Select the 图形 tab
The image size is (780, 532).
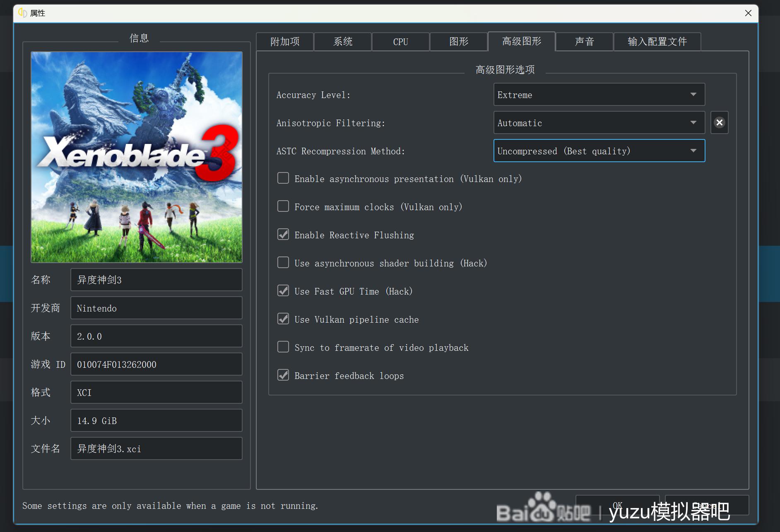click(x=459, y=42)
